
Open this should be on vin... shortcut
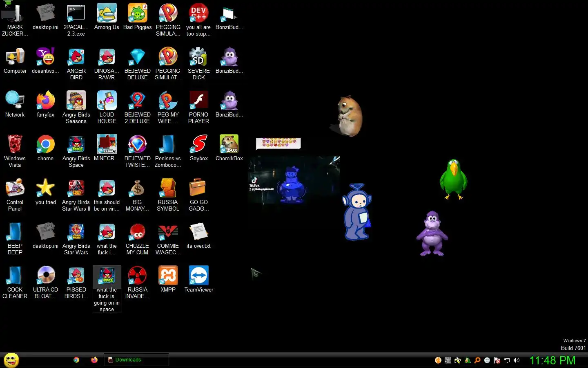coord(107,195)
